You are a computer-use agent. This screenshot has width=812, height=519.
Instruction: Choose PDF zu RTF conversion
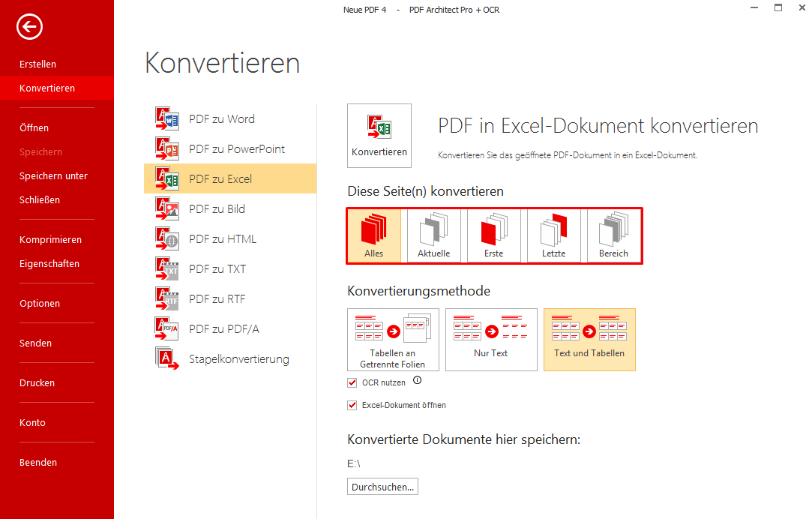pyautogui.click(x=230, y=298)
